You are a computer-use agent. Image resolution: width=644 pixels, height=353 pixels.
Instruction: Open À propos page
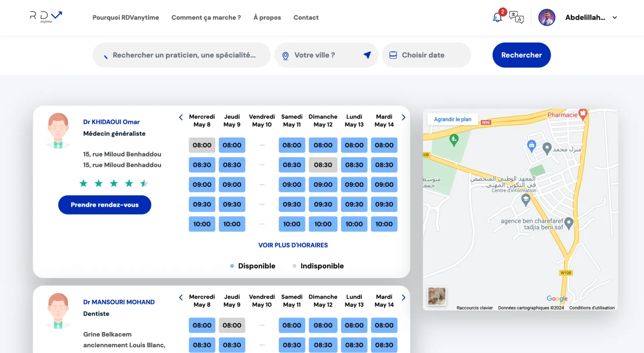[x=267, y=17]
